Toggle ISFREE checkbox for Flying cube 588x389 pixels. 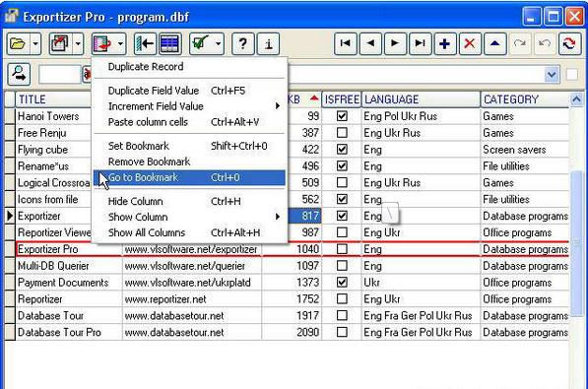click(x=342, y=150)
